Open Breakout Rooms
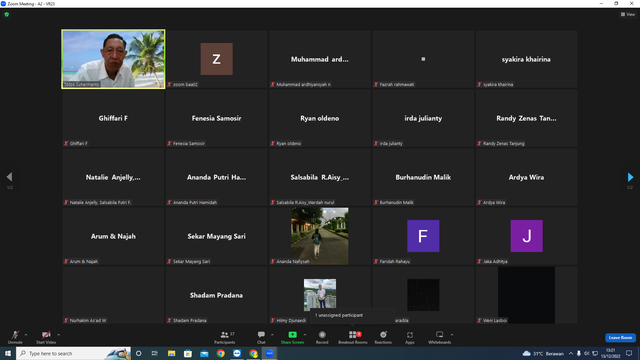 [353, 337]
